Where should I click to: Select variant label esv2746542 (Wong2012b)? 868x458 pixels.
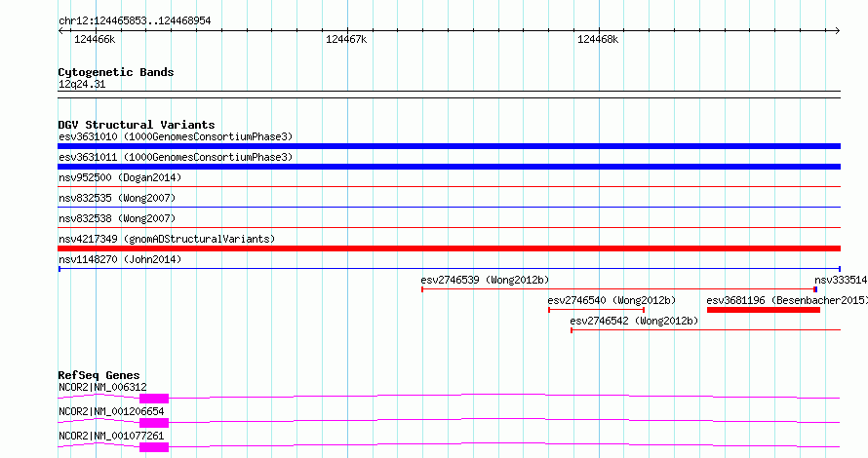[634, 321]
